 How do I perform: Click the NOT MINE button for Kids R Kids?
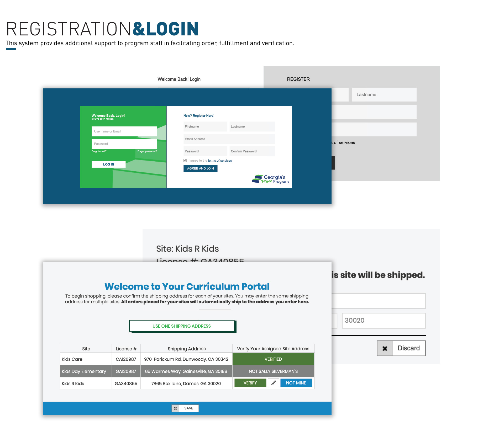tap(296, 383)
